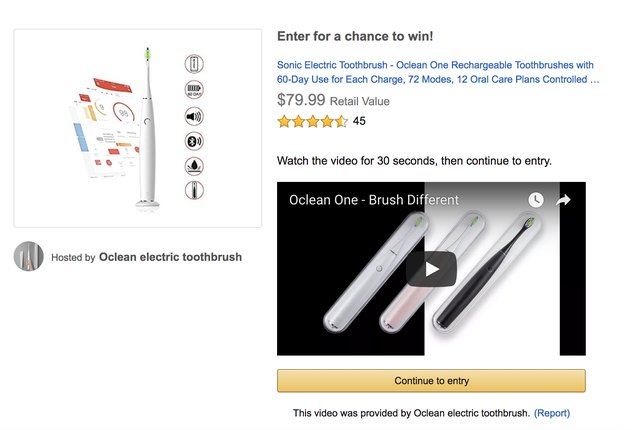Click the app screenshots in product image
The height and width of the screenshot is (430, 640).
105,127
